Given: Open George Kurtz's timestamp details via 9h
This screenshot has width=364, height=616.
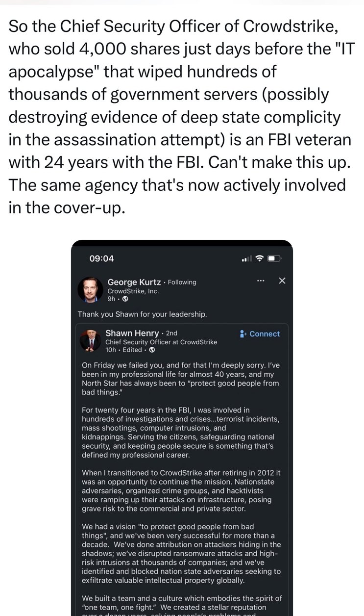Looking at the screenshot, I should [111, 300].
